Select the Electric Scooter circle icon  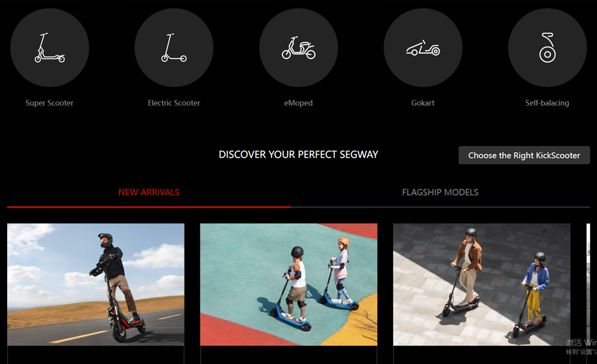tap(174, 48)
